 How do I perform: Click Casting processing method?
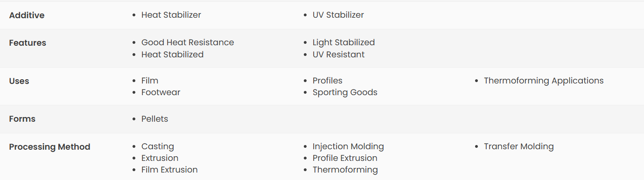(x=158, y=146)
